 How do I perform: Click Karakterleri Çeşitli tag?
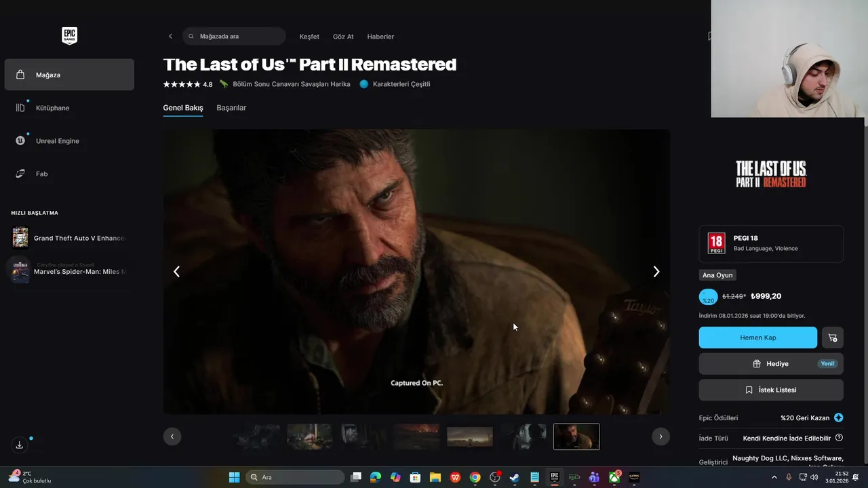[x=395, y=84]
